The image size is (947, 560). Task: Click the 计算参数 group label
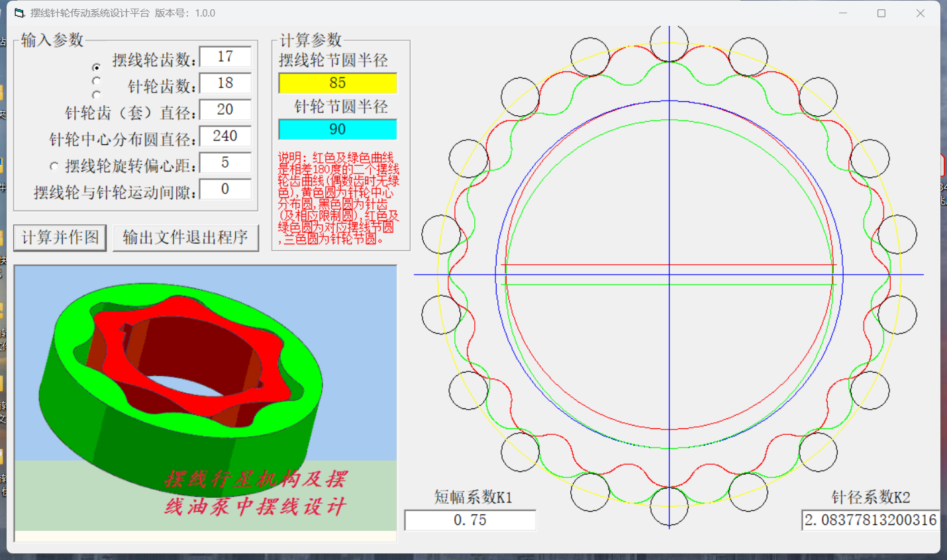pos(311,40)
